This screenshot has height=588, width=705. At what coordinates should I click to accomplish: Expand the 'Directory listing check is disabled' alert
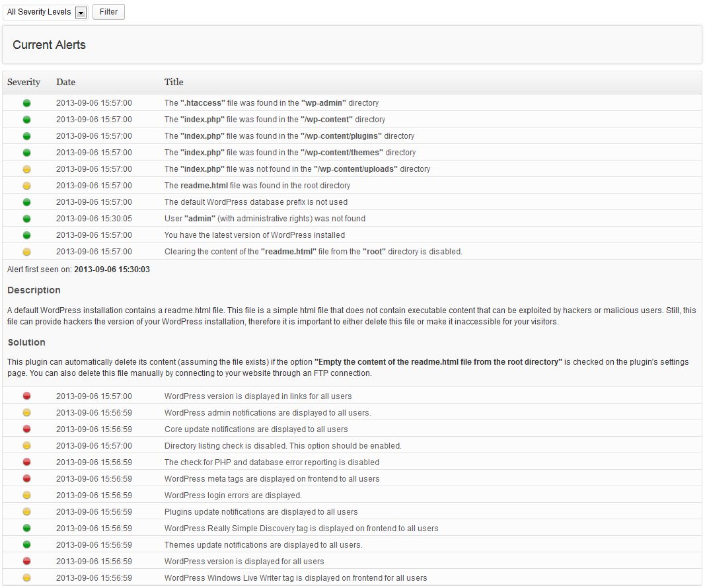[282, 446]
